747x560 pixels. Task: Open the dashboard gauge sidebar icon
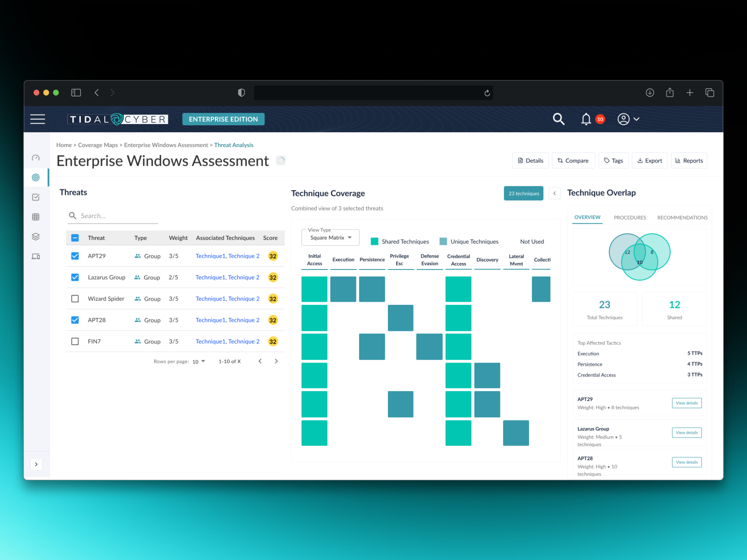click(36, 158)
